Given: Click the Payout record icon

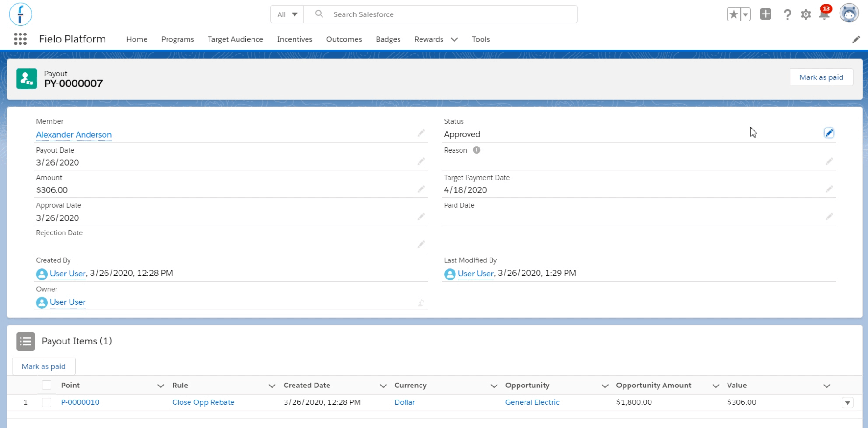Looking at the screenshot, I should pyautogui.click(x=27, y=78).
